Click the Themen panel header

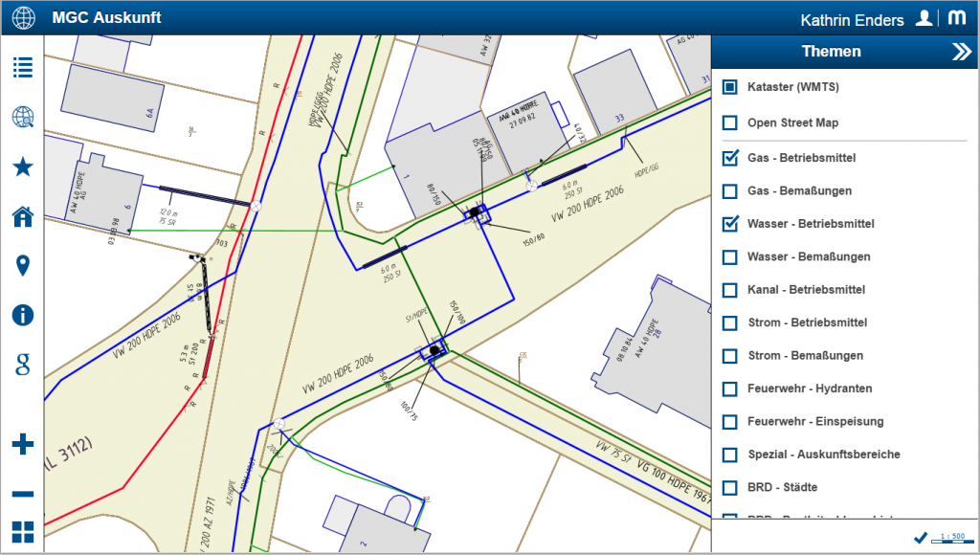831,52
